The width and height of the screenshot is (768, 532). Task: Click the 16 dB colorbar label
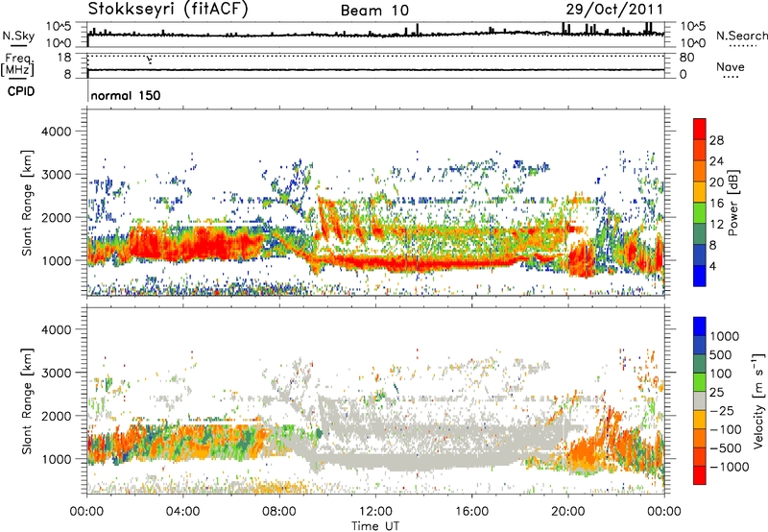(716, 204)
